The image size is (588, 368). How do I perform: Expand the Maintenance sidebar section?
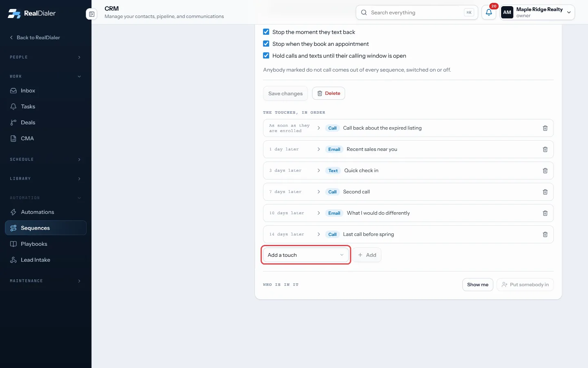46,281
